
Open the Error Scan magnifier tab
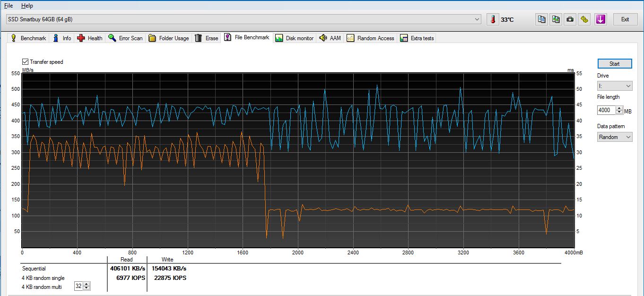(x=125, y=38)
